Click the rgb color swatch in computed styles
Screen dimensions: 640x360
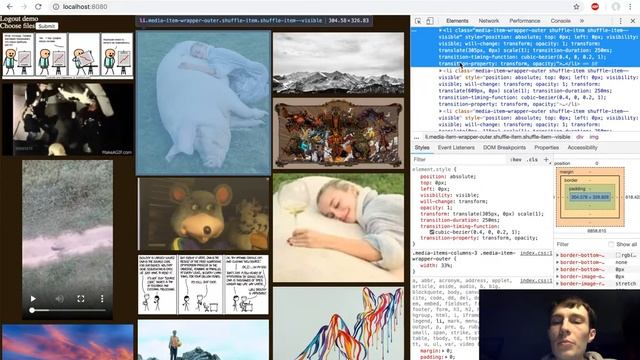click(x=618, y=256)
